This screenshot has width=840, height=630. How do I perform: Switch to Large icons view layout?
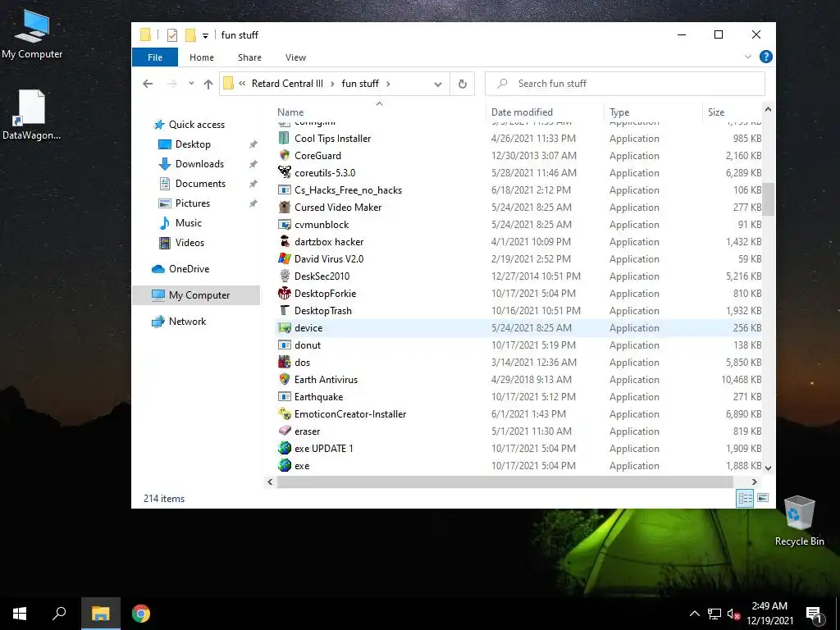click(x=763, y=498)
